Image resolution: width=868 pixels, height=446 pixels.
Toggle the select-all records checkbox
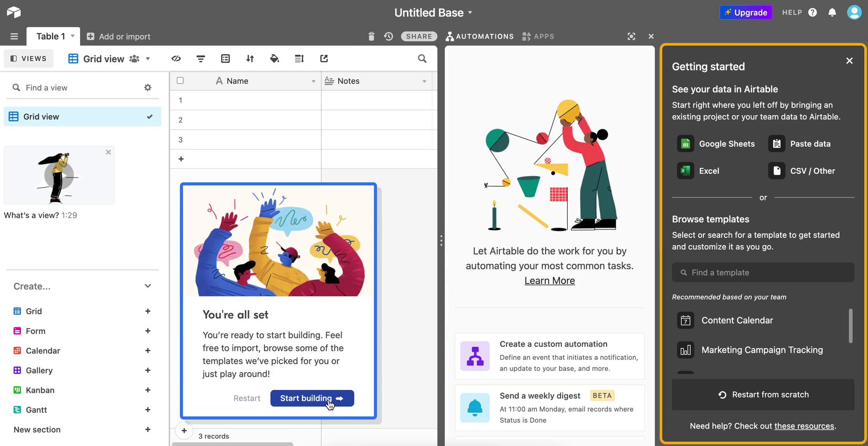pyautogui.click(x=180, y=81)
